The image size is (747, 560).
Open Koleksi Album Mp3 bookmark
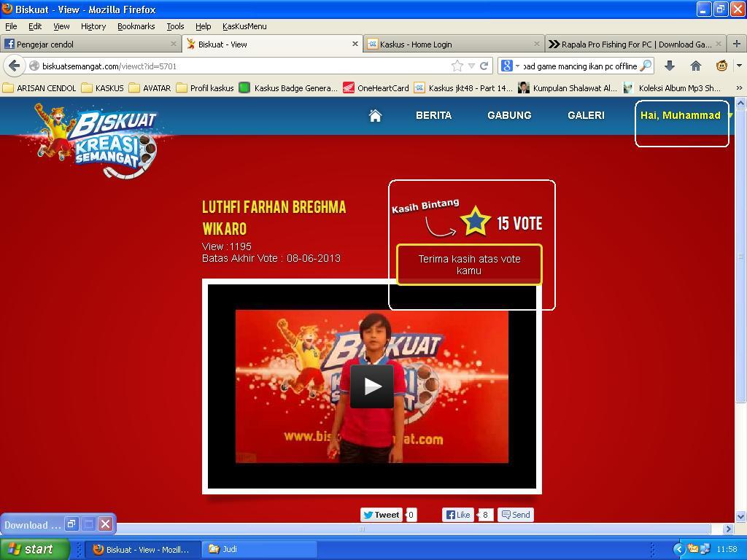(x=672, y=88)
